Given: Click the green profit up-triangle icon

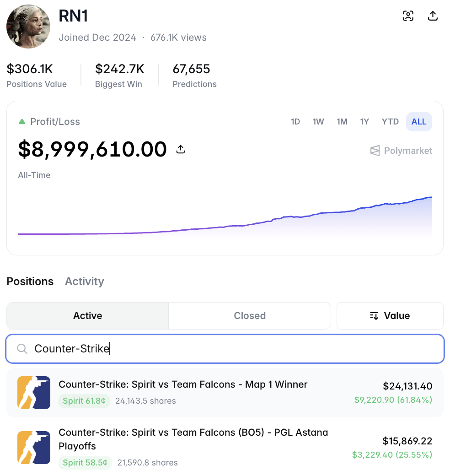Looking at the screenshot, I should [22, 122].
